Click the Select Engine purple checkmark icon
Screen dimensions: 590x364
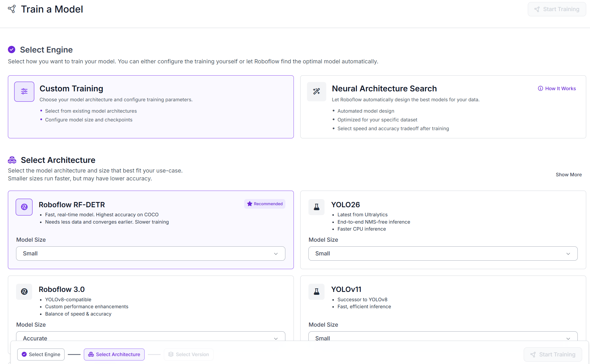pos(12,50)
